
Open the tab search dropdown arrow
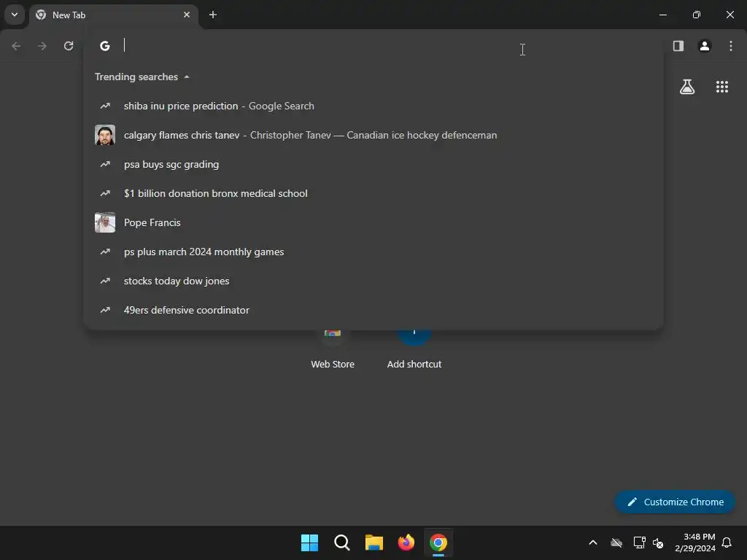pyautogui.click(x=15, y=15)
